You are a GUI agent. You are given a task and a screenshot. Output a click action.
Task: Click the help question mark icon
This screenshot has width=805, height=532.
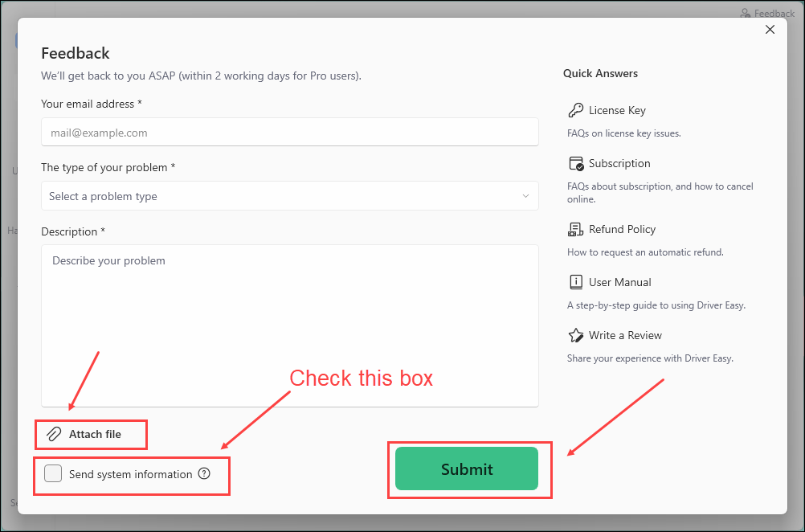click(204, 474)
